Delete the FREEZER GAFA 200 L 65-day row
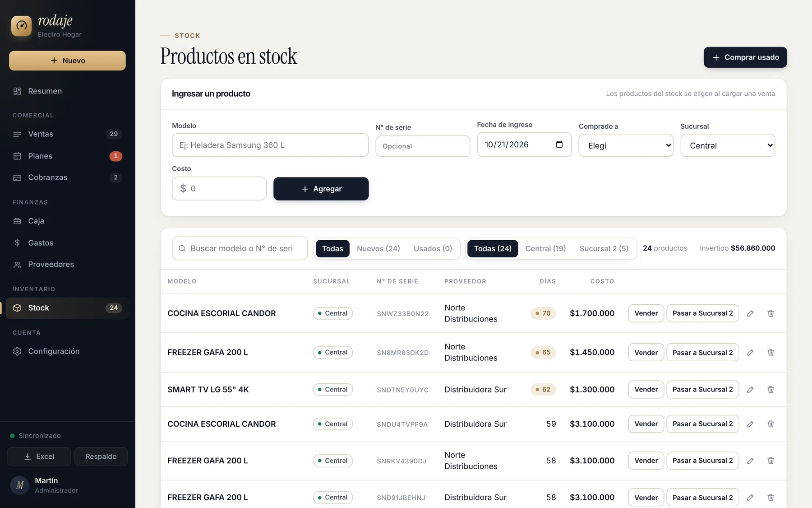Screen dimensions: 812x508 pyautogui.click(x=770, y=352)
